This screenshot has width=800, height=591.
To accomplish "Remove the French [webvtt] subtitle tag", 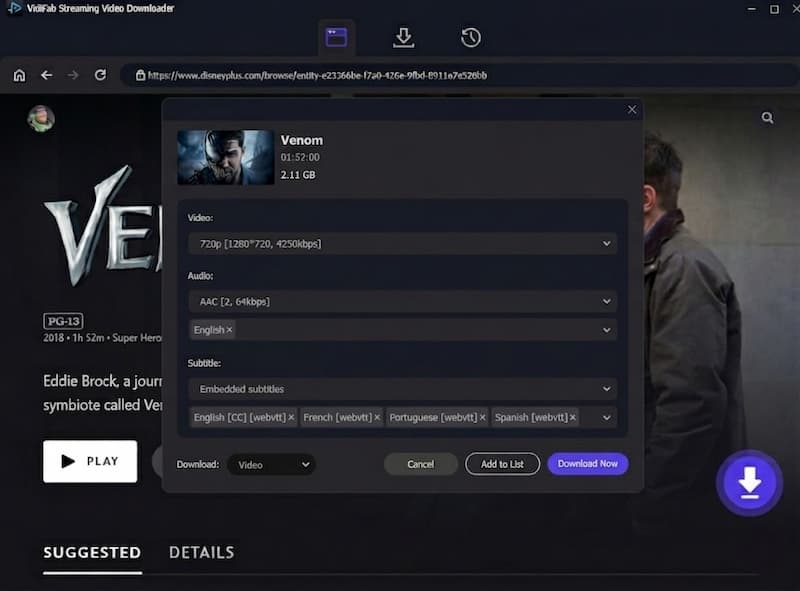I will (377, 417).
